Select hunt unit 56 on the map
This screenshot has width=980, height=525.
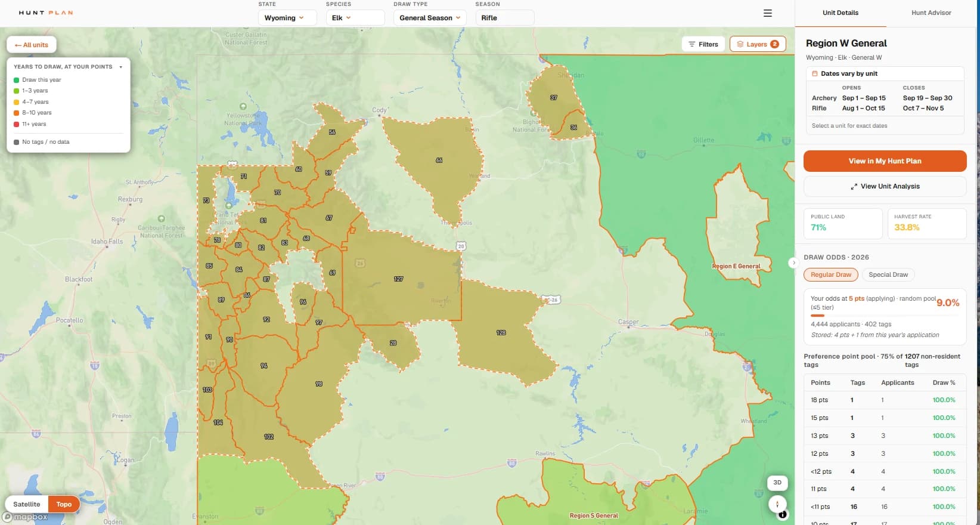coord(332,132)
